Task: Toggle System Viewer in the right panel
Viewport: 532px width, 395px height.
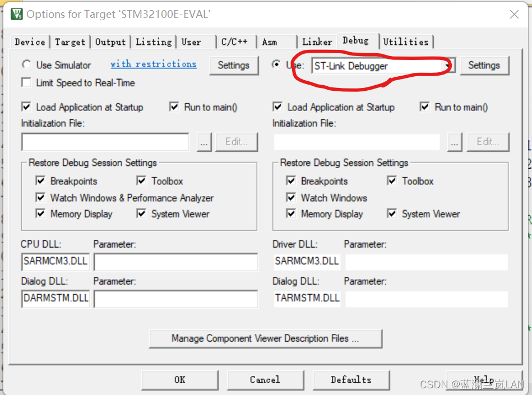Action: click(x=391, y=213)
